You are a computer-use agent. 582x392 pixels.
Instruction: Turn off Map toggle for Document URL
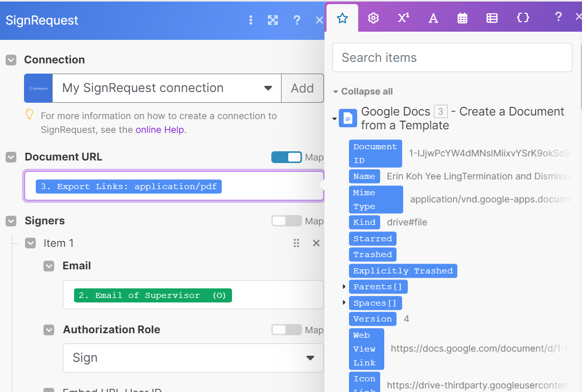(x=286, y=157)
